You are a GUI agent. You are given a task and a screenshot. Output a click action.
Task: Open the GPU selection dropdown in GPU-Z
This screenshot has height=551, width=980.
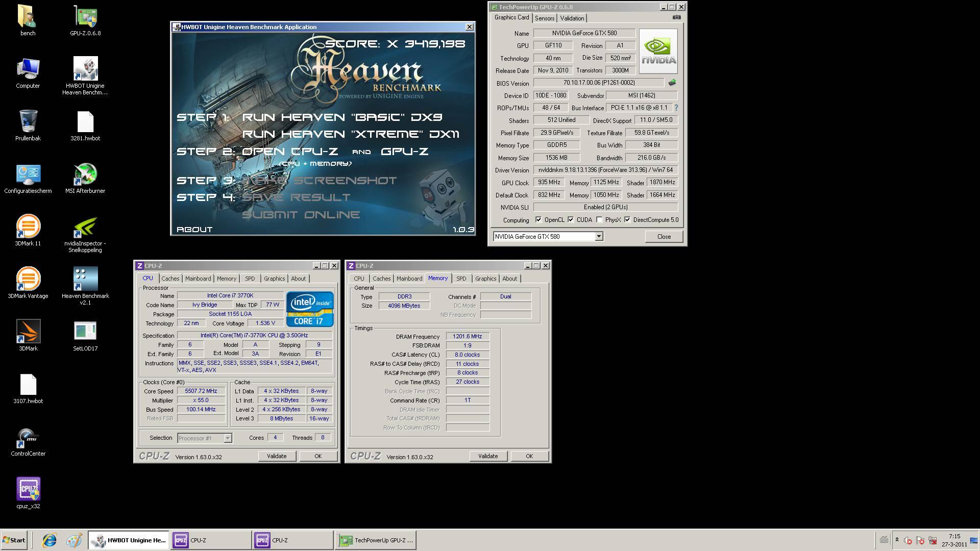(x=599, y=237)
